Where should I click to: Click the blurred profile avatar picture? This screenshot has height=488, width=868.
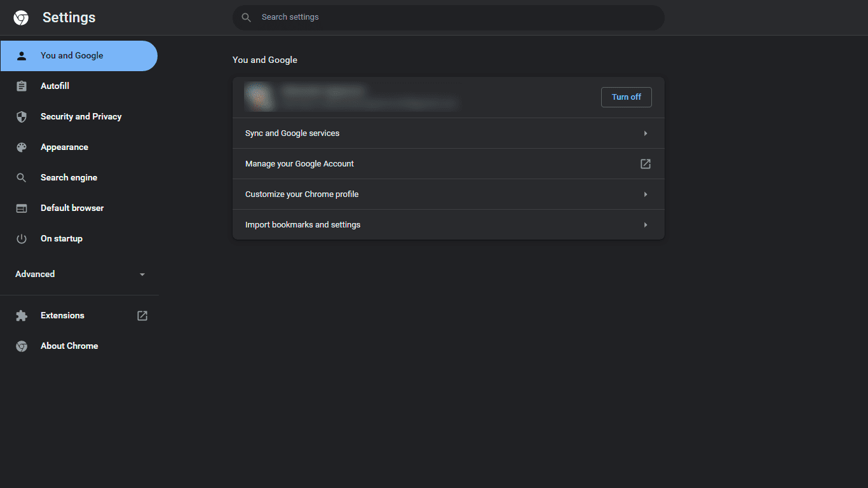point(259,97)
